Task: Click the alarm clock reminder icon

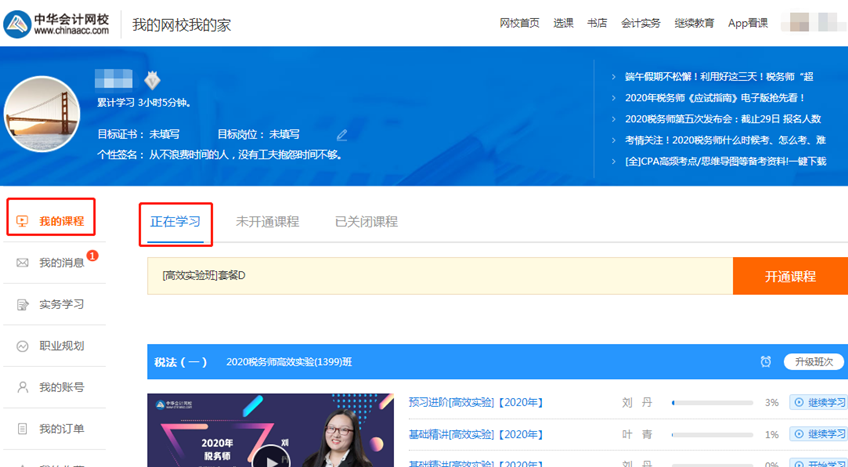Action: [765, 362]
